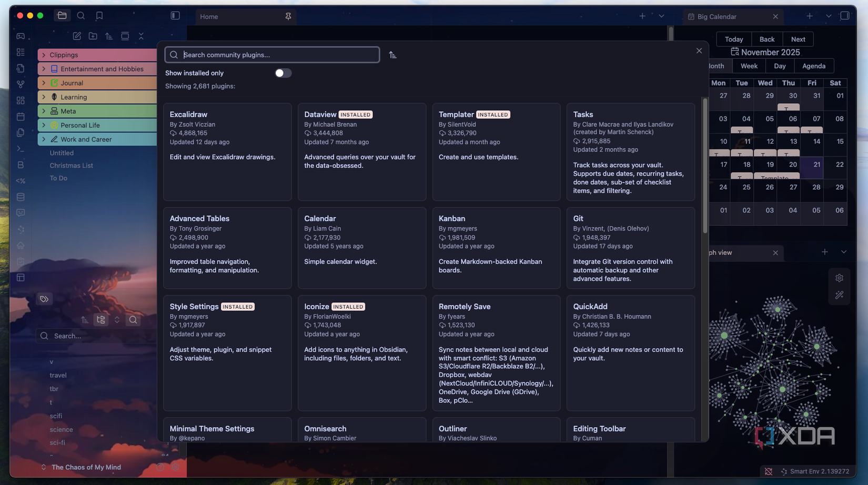Open settings gear next to vault name
The height and width of the screenshot is (485, 868).
coord(176,467)
